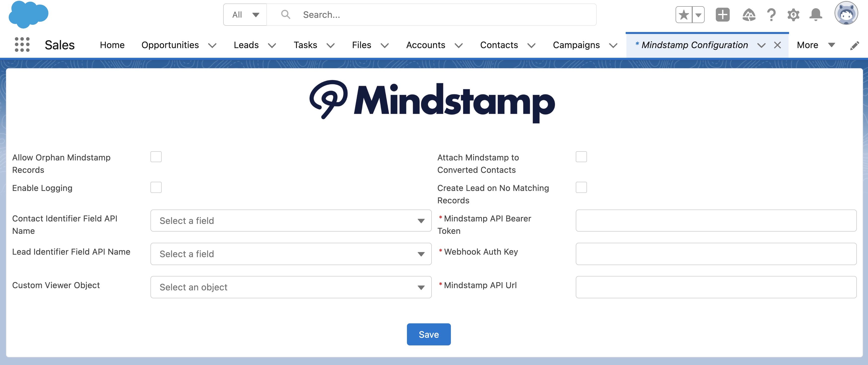Focus the global Search field
Screen dimensions: 868x365
click(x=431, y=15)
